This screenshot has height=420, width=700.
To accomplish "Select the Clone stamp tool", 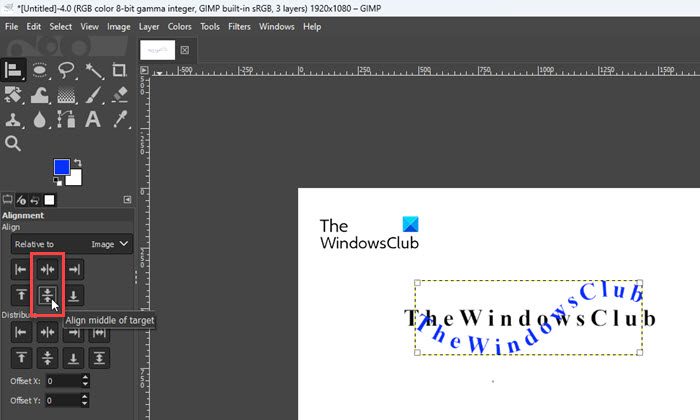I will click(13, 119).
